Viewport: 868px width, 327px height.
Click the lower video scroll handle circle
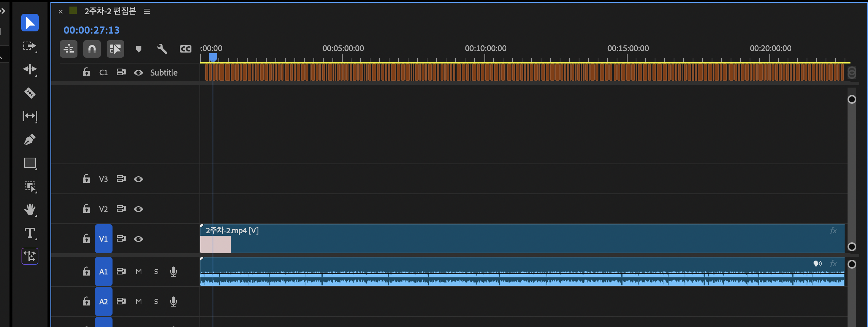[852, 247]
